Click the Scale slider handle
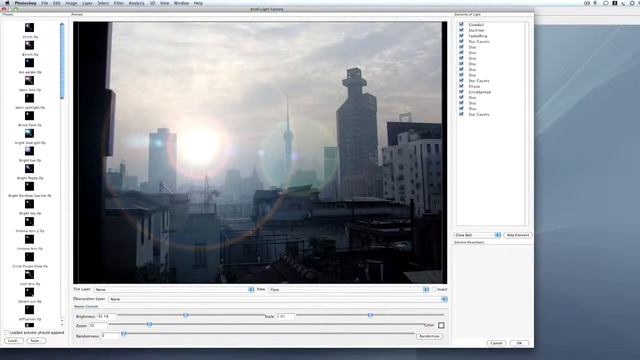Screen dimensions: 640x360 370,315
